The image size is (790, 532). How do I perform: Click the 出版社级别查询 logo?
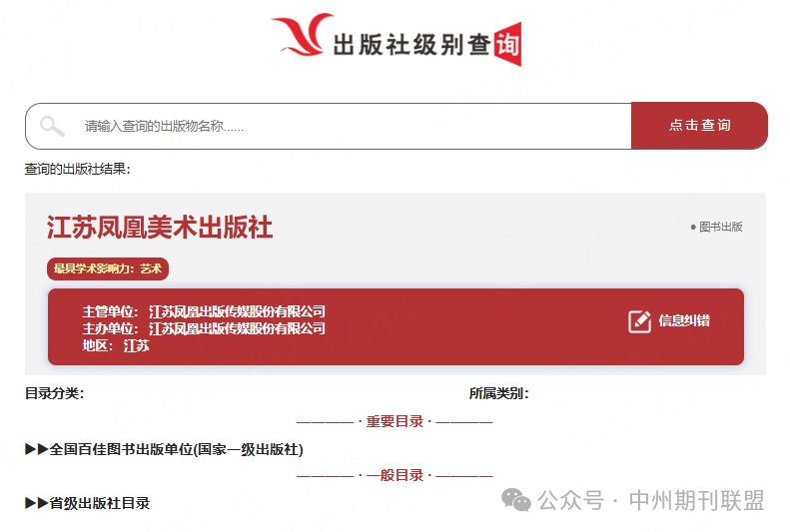(396, 39)
